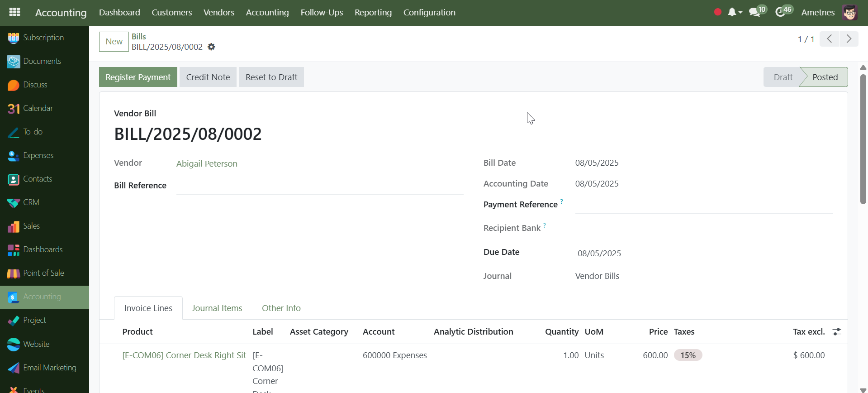The height and width of the screenshot is (393, 868).
Task: Click the red recording indicator dot
Action: [x=717, y=12]
